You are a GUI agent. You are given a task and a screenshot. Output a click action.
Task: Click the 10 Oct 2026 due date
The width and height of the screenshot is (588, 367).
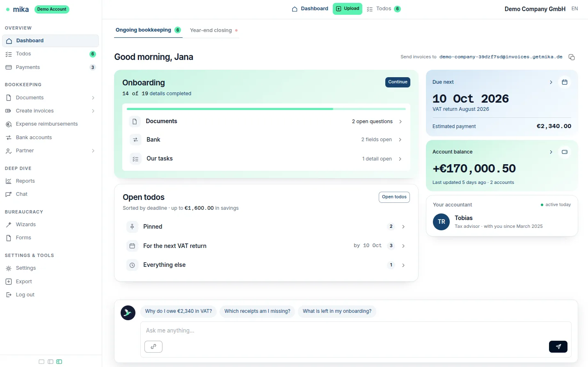(471, 99)
